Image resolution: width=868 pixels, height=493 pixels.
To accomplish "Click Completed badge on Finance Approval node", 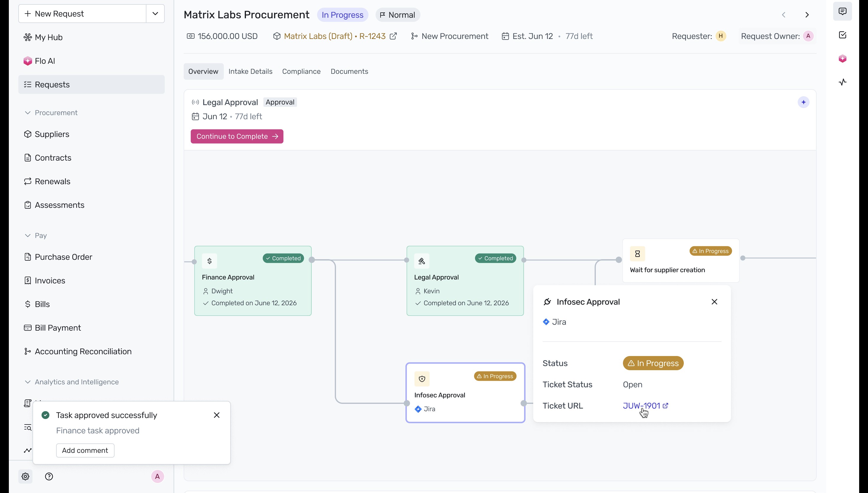I will 283,258.
